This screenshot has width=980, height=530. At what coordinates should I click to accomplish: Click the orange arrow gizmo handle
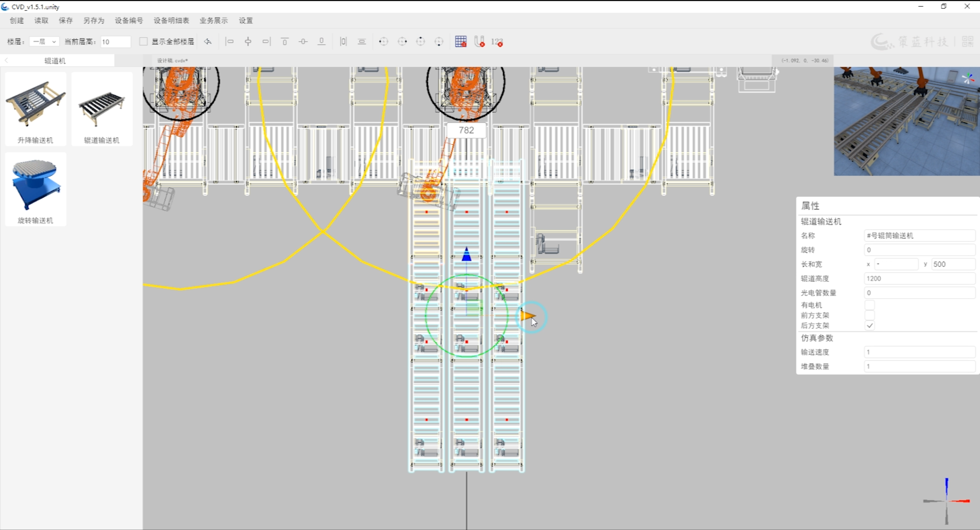(x=527, y=315)
